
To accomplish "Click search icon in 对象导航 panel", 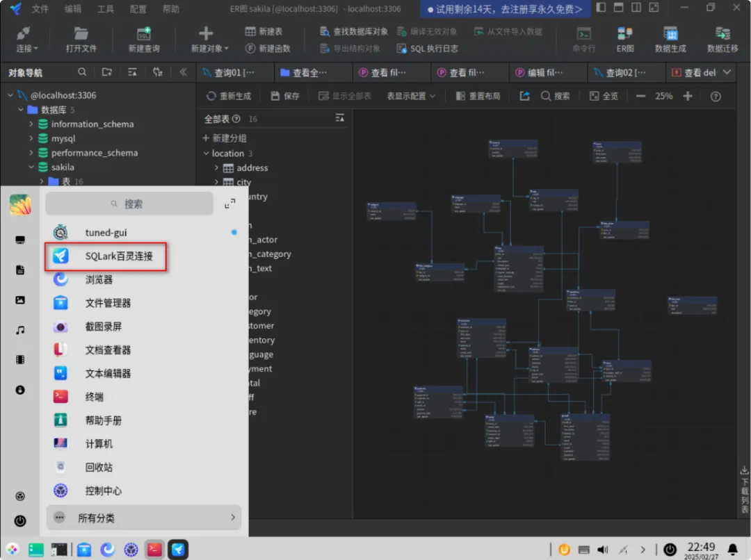I will (82, 72).
